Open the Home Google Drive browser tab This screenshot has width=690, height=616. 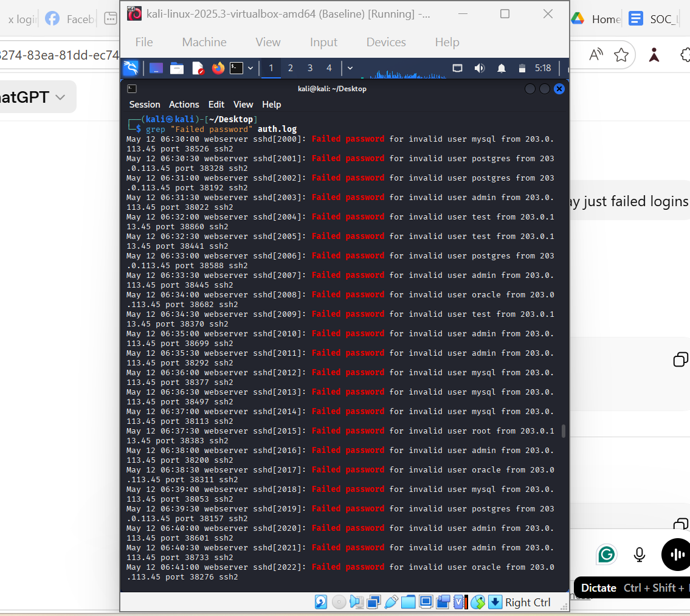click(x=596, y=19)
